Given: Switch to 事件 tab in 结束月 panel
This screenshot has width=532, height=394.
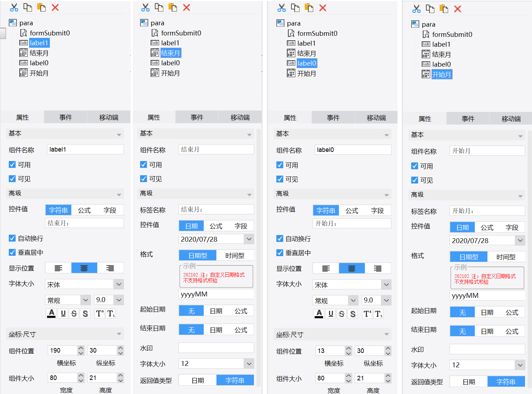Looking at the screenshot, I should pyautogui.click(x=197, y=117).
